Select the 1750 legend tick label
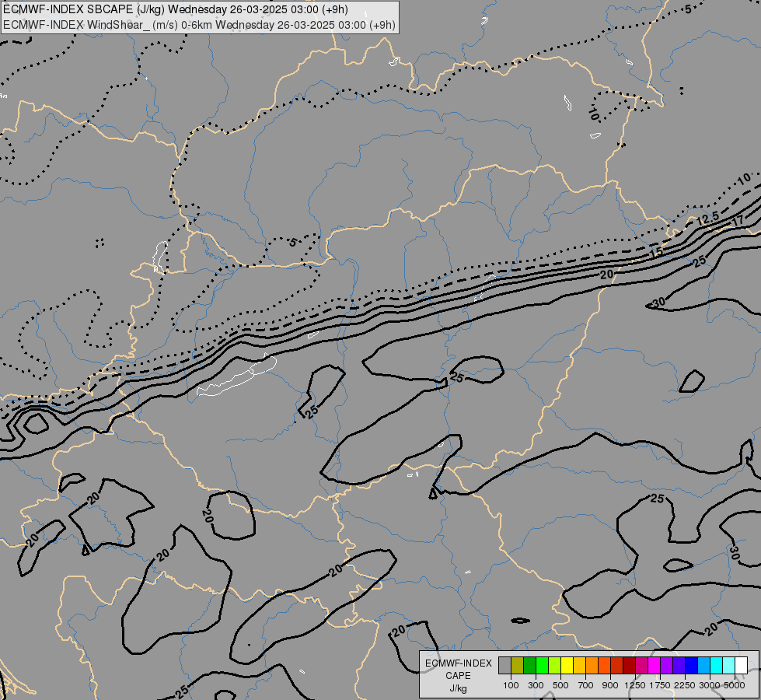Viewport: 761px width, 700px height. pos(660,685)
